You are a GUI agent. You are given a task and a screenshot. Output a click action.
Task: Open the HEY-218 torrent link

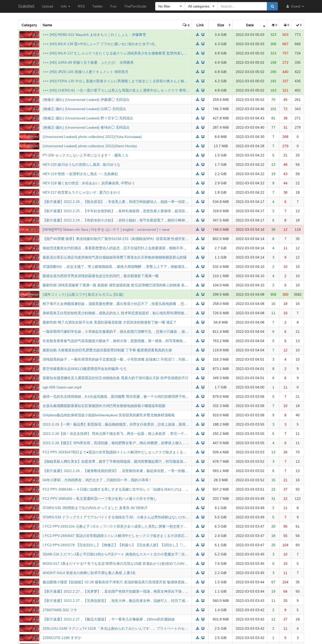(89, 183)
